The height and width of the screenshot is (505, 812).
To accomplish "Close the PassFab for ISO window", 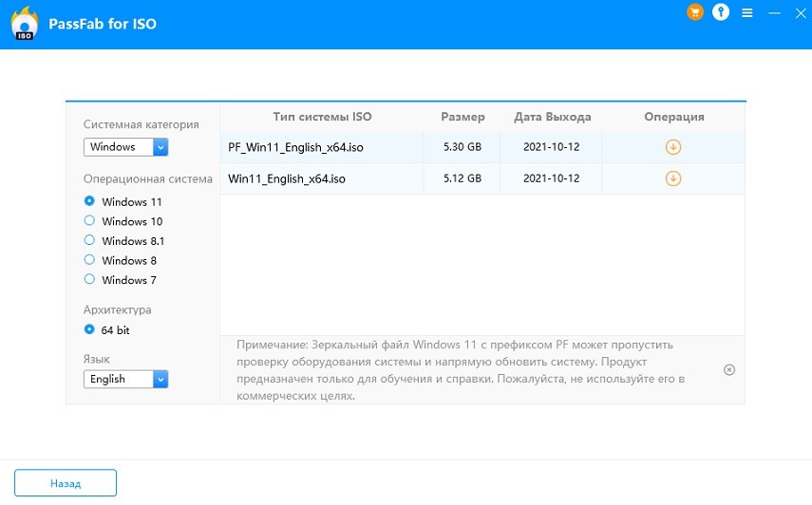I will point(801,13).
